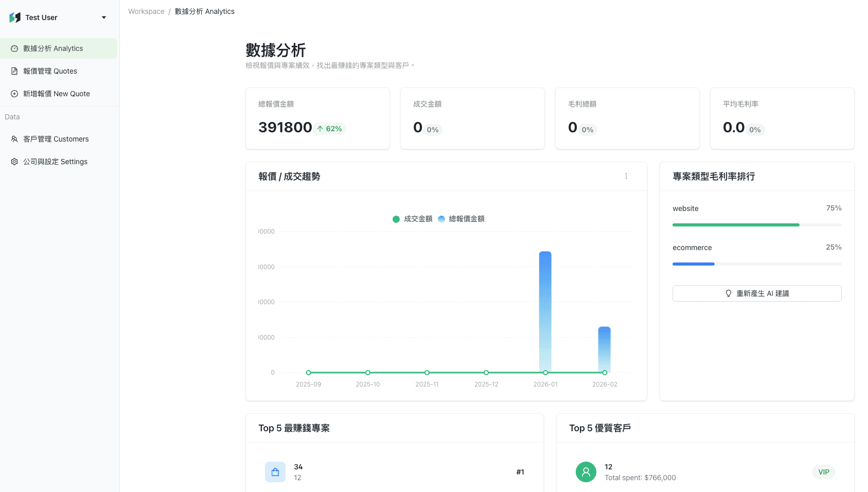The height and width of the screenshot is (492, 868).
Task: Click the briefcase icon in Top 5 最賺錢專案
Action: (x=275, y=471)
